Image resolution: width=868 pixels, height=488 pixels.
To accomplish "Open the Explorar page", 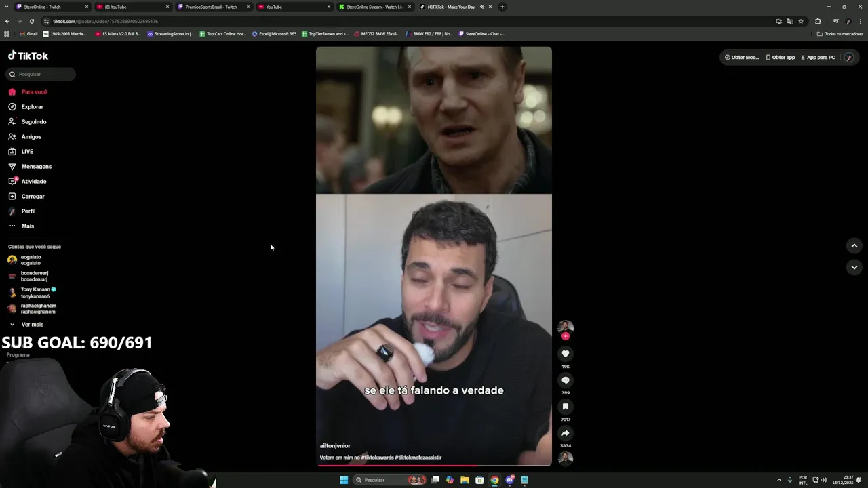I will pyautogui.click(x=26, y=106).
